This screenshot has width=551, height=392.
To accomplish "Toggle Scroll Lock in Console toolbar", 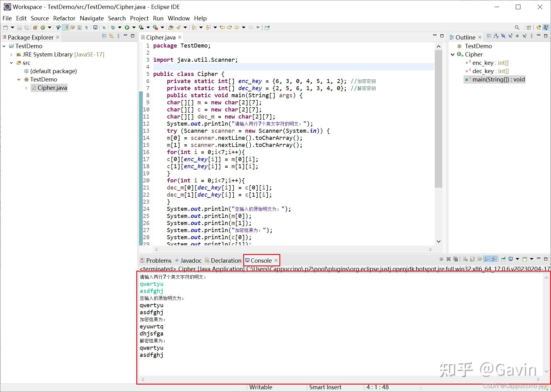I will click(472, 259).
